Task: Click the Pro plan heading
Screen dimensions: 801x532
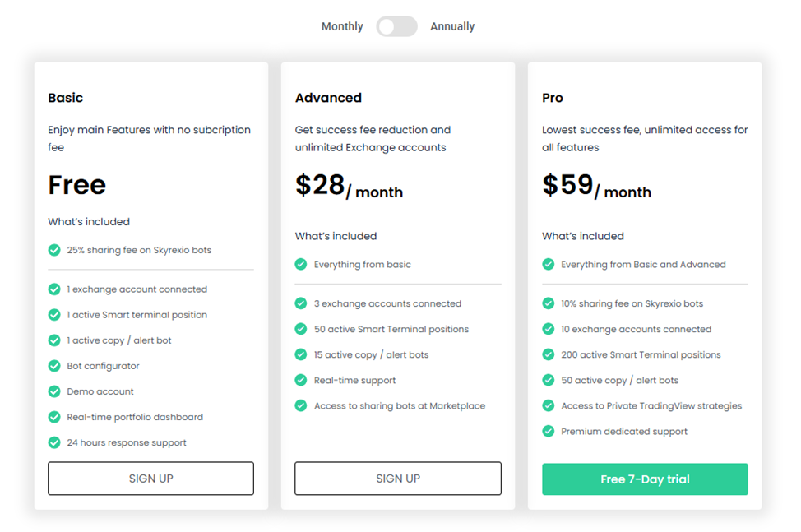Action: click(553, 98)
